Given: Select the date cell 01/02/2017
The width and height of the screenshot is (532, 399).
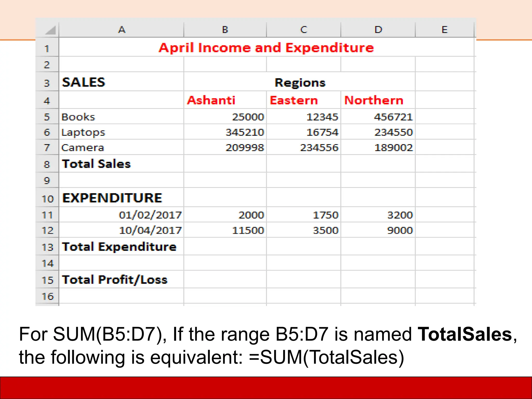Looking at the screenshot, I should point(121,215).
